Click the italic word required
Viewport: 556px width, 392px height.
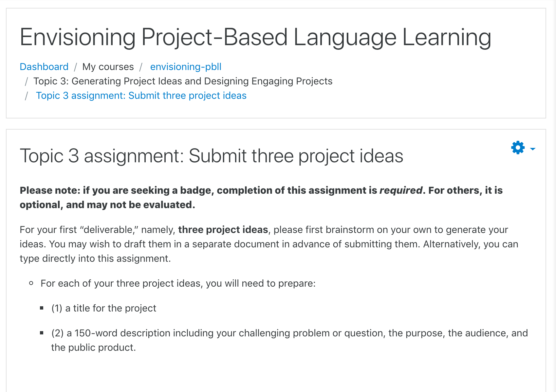coord(401,190)
